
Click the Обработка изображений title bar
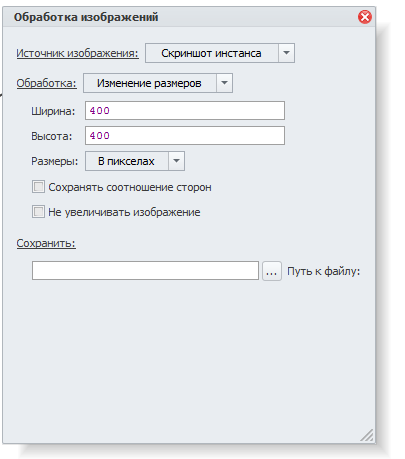pyautogui.click(x=180, y=17)
